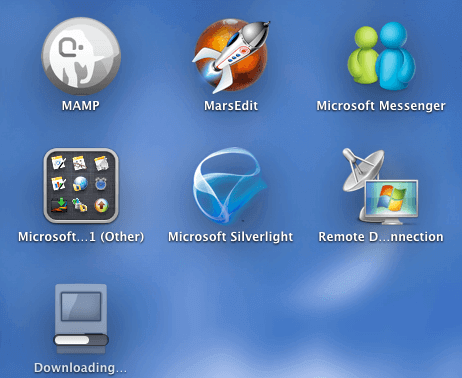Launch the Microsoft Silverlight icon
The width and height of the screenshot is (462, 378).
coord(230,186)
